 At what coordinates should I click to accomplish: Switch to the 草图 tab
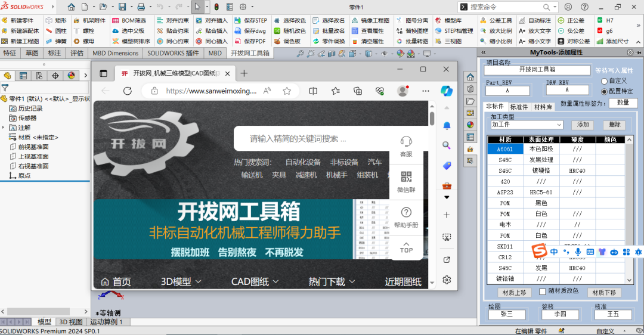[32, 53]
